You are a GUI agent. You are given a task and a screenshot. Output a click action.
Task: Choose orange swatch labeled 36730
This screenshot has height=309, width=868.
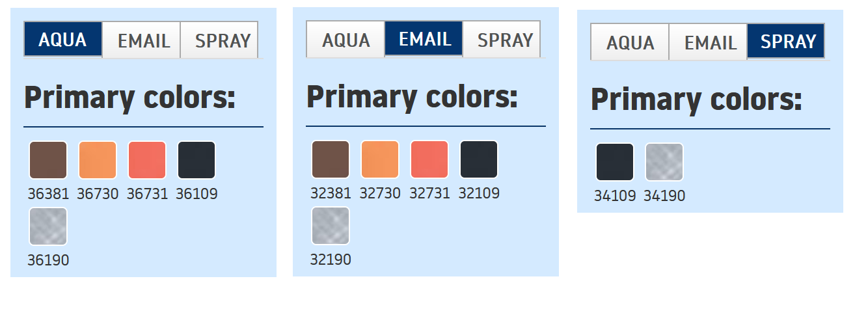coord(98,160)
